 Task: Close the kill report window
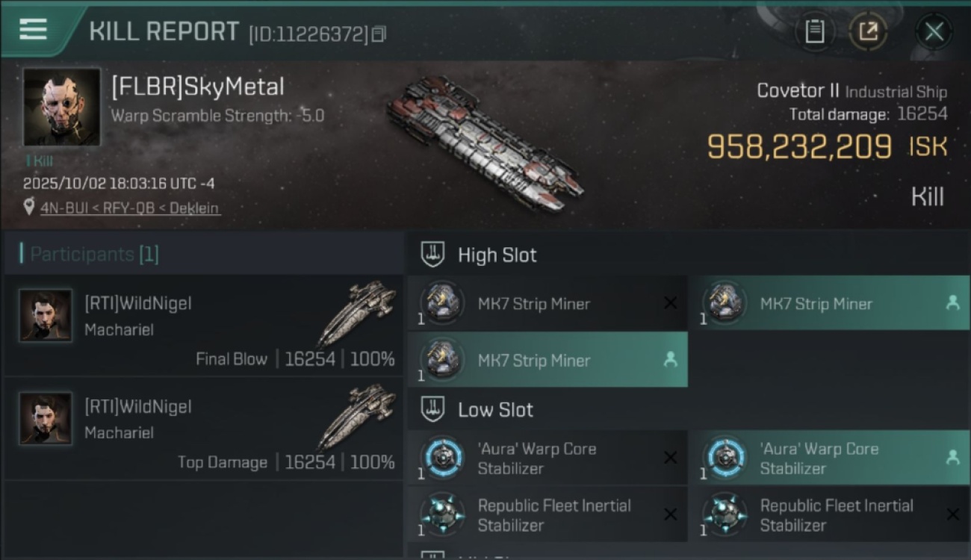[x=934, y=31]
